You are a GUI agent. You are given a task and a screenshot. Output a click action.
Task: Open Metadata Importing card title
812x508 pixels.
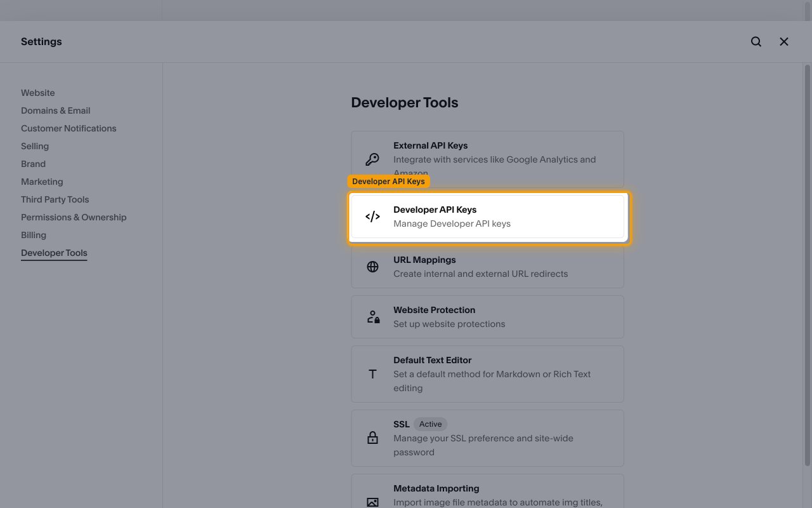click(436, 488)
